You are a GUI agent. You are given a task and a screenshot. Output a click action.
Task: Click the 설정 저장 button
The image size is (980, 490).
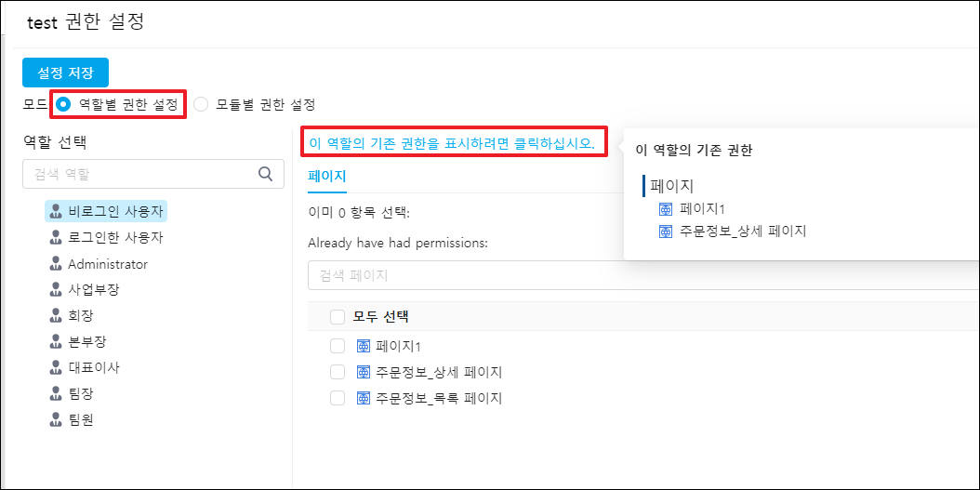65,73
